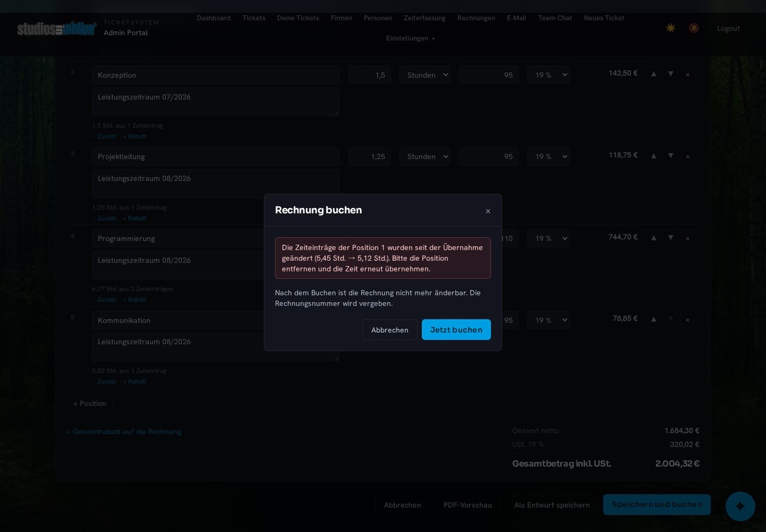Open Neues Ticket in the navigation
This screenshot has width=766, height=532.
[604, 18]
